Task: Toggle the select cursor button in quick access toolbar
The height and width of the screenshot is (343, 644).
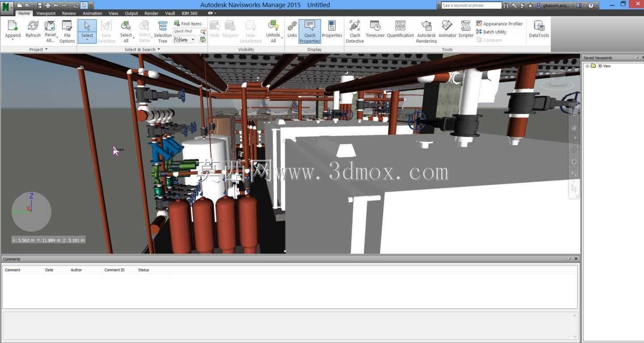Action: point(84,5)
